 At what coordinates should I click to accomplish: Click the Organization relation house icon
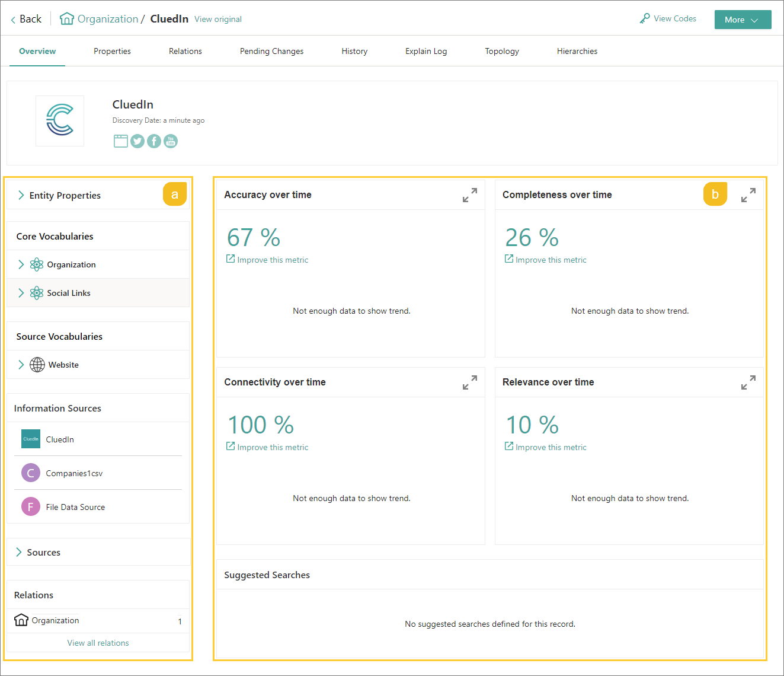21,620
